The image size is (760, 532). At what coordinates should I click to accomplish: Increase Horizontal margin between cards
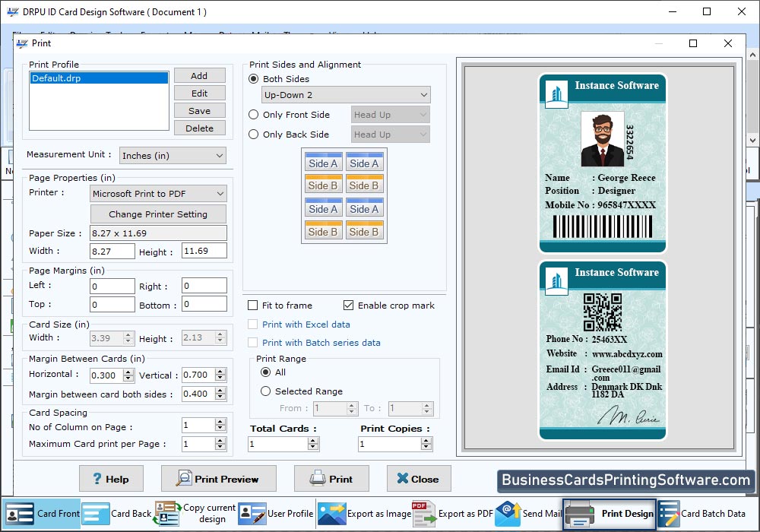coord(128,372)
